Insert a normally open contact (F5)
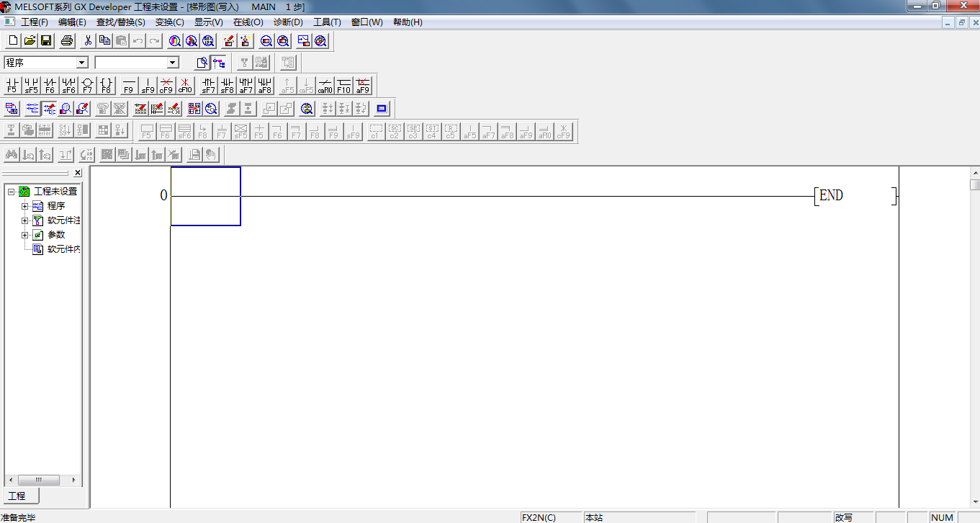Viewport: 980px width, 523px height. tap(12, 86)
